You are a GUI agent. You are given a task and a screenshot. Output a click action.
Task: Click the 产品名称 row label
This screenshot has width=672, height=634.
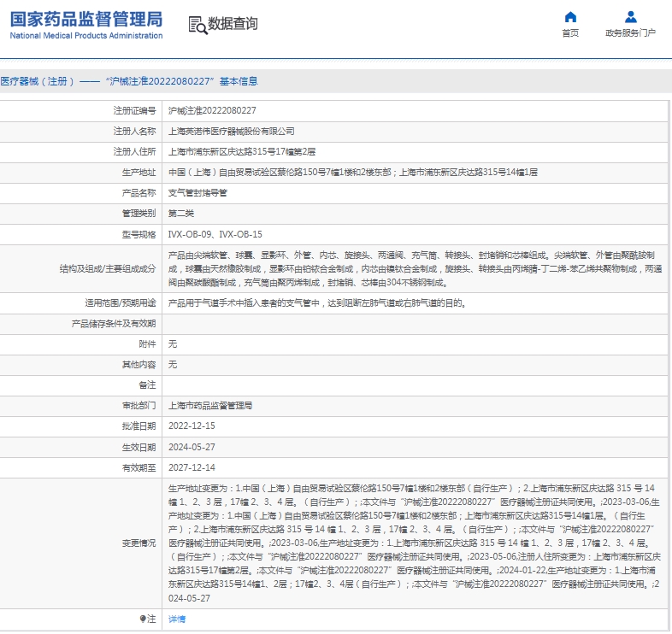[139, 193]
